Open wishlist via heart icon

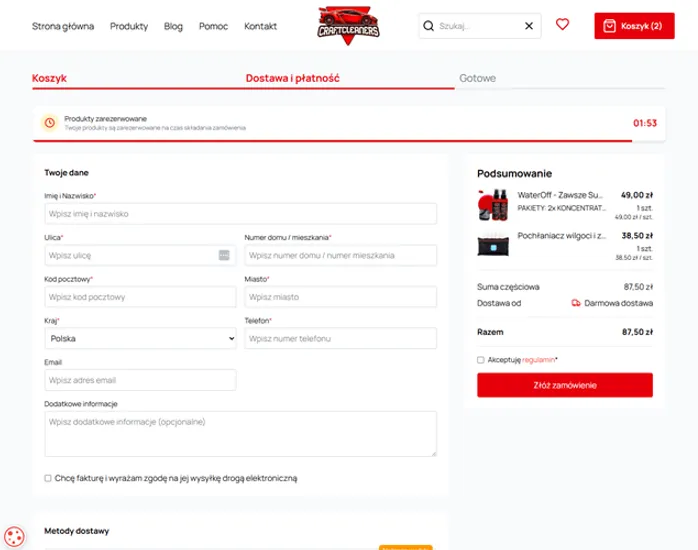click(x=562, y=25)
